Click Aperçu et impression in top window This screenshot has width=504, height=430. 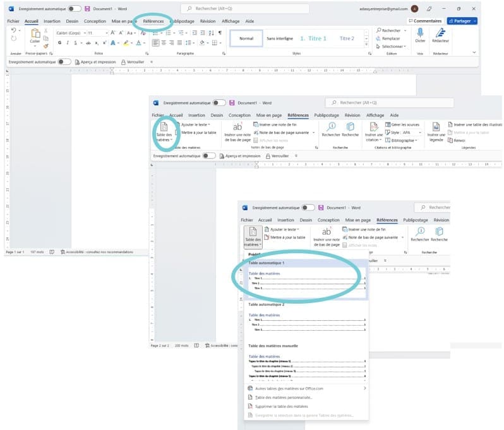[x=95, y=62]
